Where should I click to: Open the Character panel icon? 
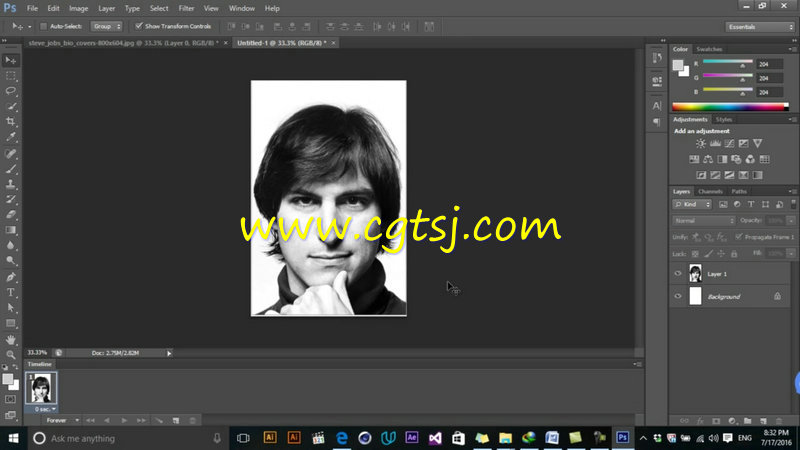pyautogui.click(x=657, y=106)
